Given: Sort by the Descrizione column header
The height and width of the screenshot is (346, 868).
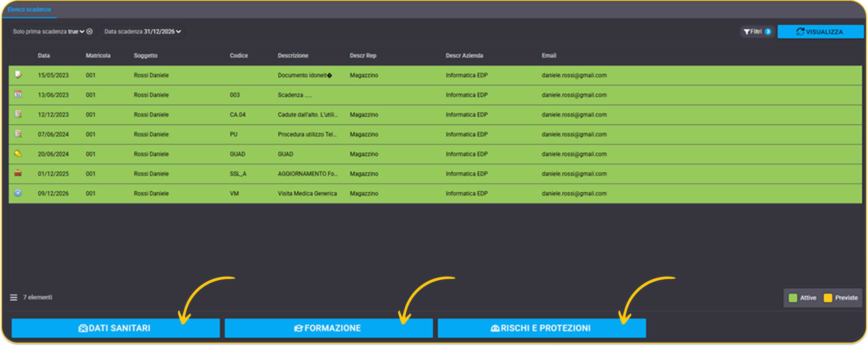Looking at the screenshot, I should tap(293, 56).
